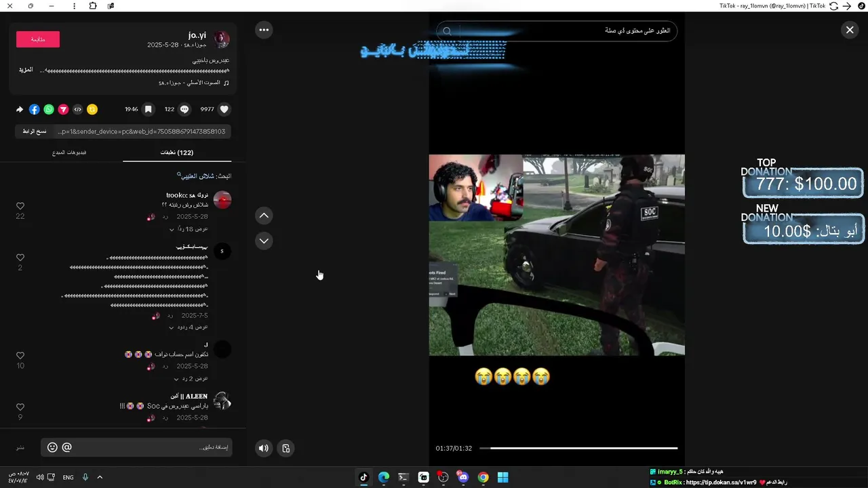This screenshot has height=488, width=868.
Task: Open more share options arrow
Action: pos(20,109)
